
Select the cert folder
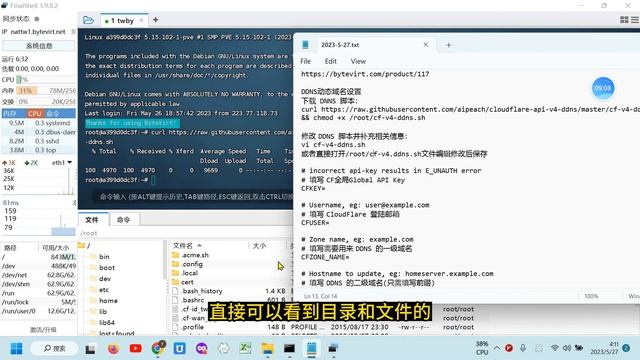tap(187, 282)
